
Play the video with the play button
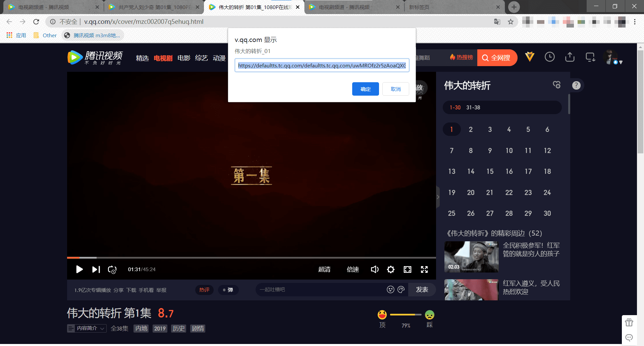click(x=79, y=269)
